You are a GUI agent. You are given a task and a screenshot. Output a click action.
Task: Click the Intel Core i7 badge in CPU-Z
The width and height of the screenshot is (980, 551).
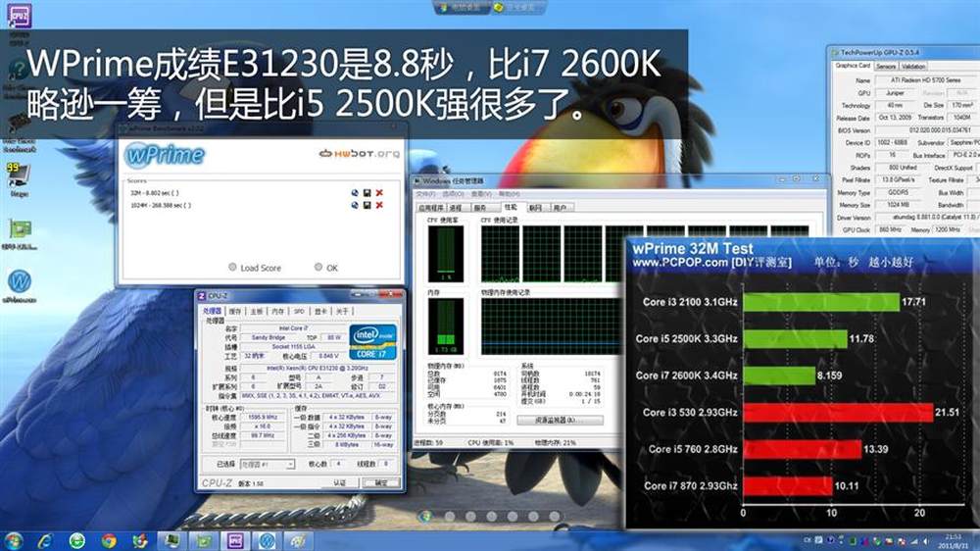372,341
